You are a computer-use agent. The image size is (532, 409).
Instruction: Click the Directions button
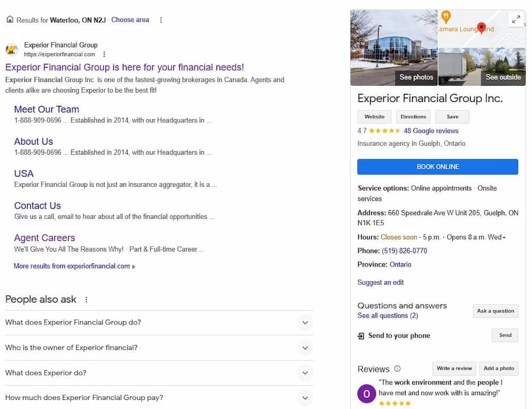point(413,116)
